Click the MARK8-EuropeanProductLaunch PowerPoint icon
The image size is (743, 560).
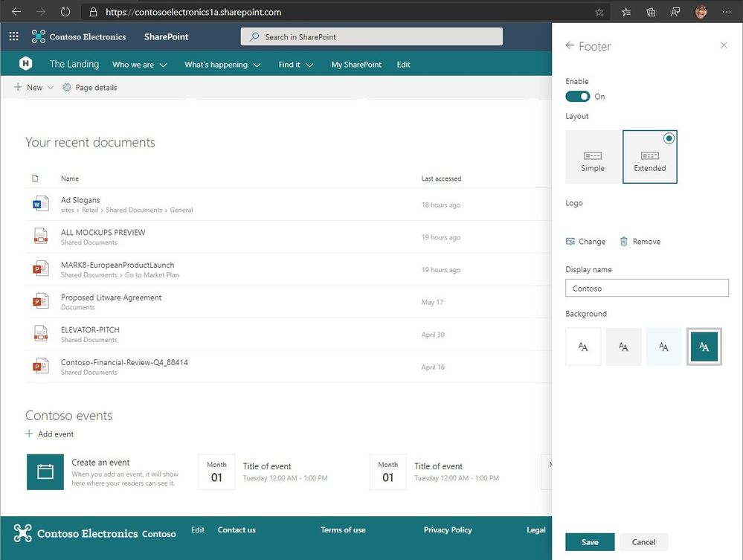(41, 268)
